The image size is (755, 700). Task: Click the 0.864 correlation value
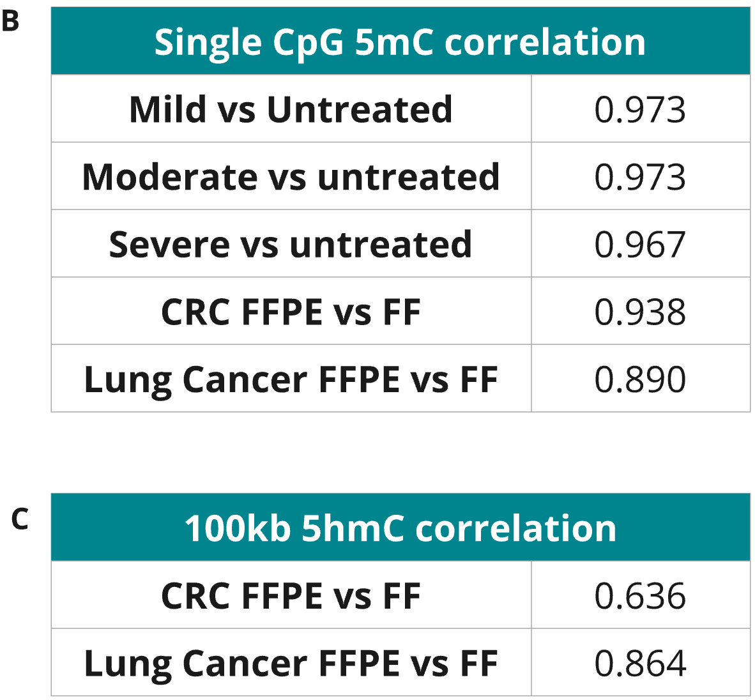point(640,664)
